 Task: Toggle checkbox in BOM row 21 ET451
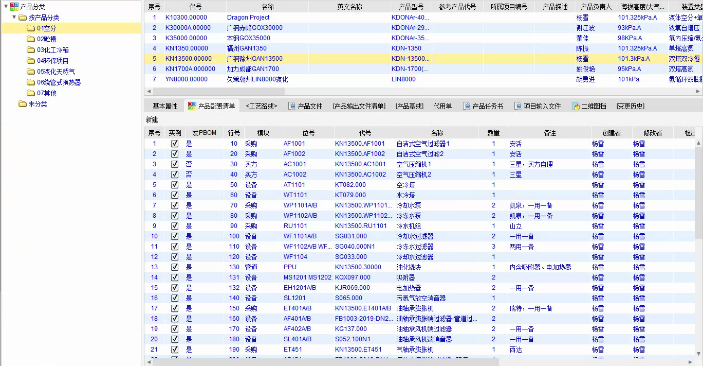(x=174, y=350)
